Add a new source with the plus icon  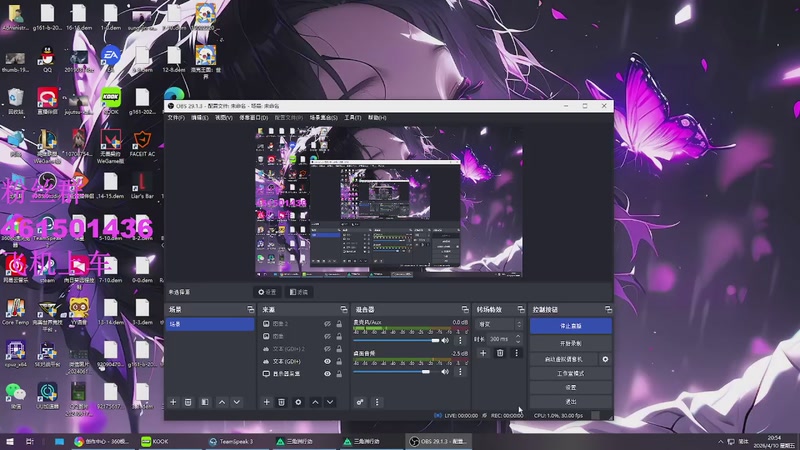[266, 402]
